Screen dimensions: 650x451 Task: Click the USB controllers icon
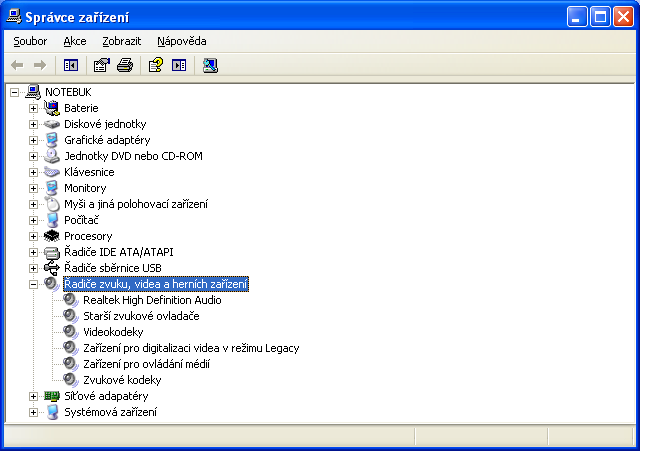click(x=52, y=268)
